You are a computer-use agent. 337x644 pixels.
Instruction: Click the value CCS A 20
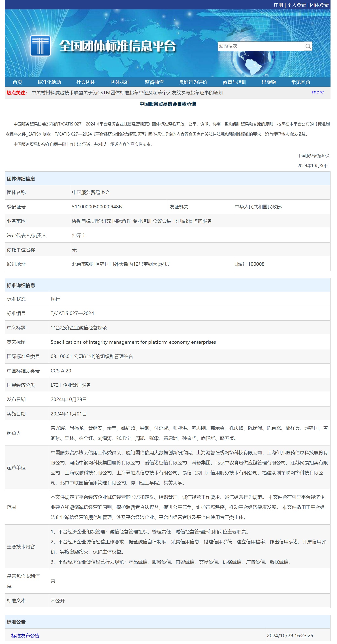tap(61, 371)
